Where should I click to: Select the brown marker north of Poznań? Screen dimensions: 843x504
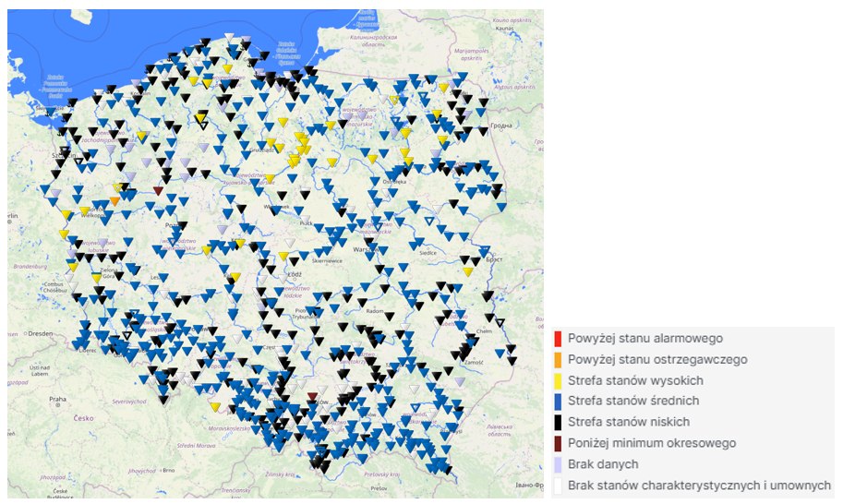pyautogui.click(x=158, y=191)
